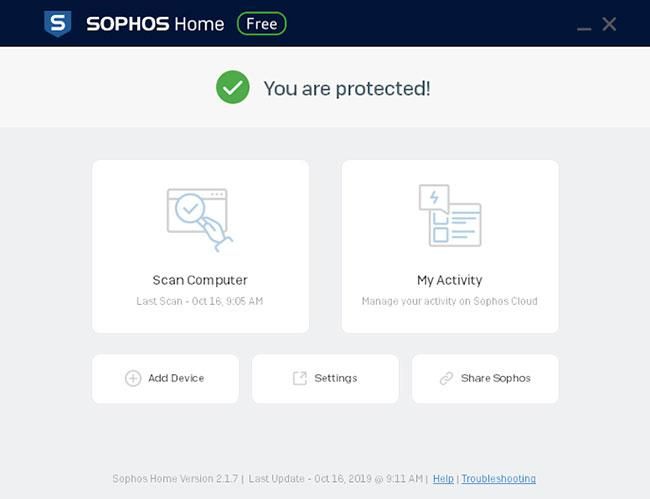The image size is (650, 499).
Task: Click the 'Last Scan - Oct 16' text
Action: (200, 301)
